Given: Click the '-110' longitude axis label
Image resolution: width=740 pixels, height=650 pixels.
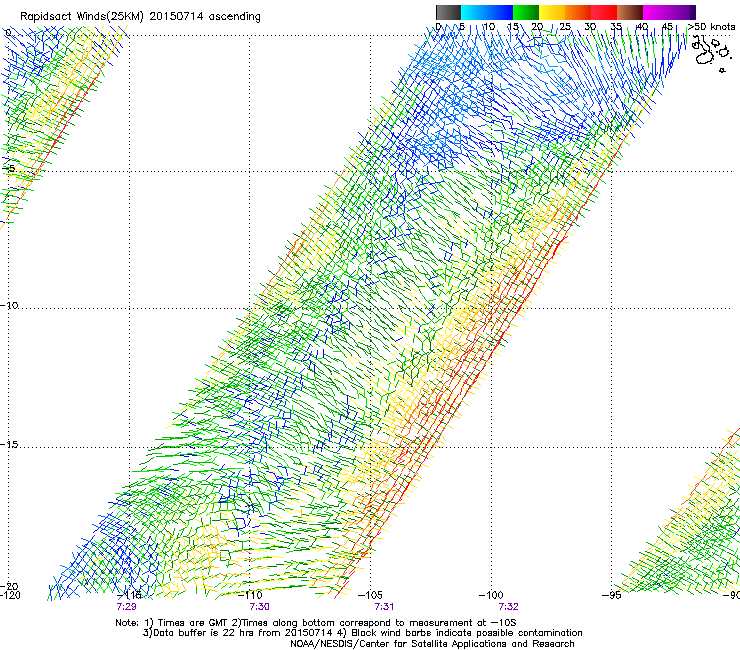Looking at the screenshot, I should click(x=250, y=595).
